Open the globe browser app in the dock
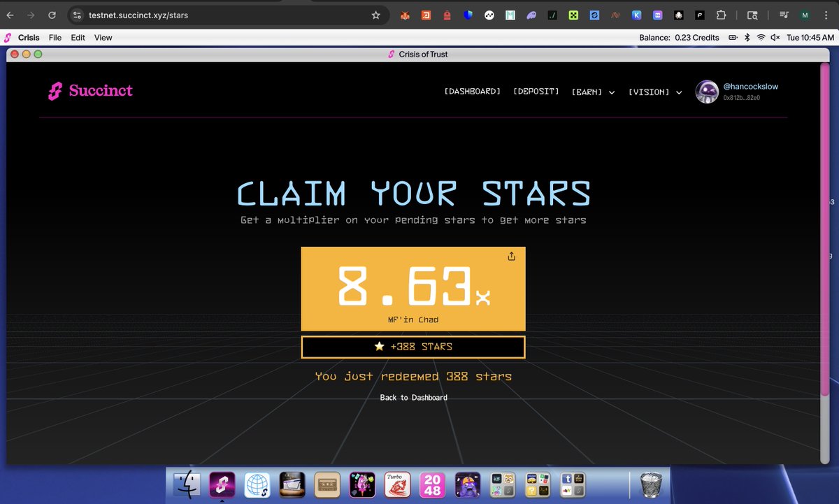The image size is (839, 504). point(257,485)
